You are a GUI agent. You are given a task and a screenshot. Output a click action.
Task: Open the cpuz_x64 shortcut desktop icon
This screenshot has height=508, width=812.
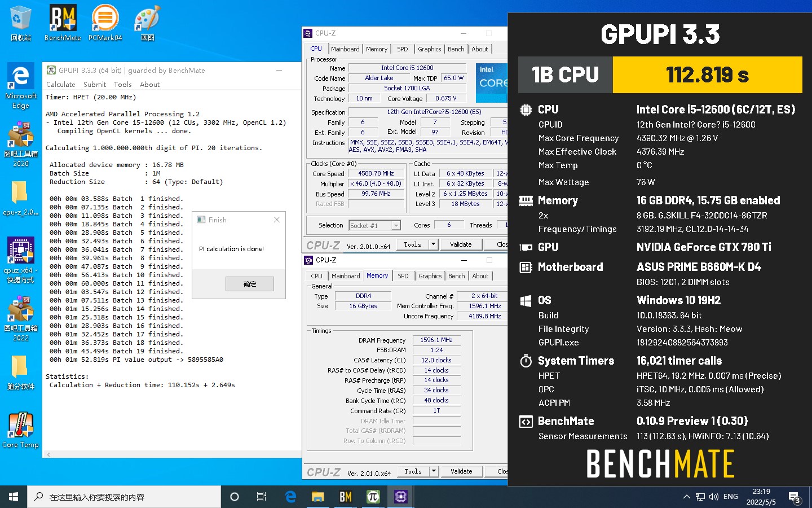pyautogui.click(x=21, y=260)
